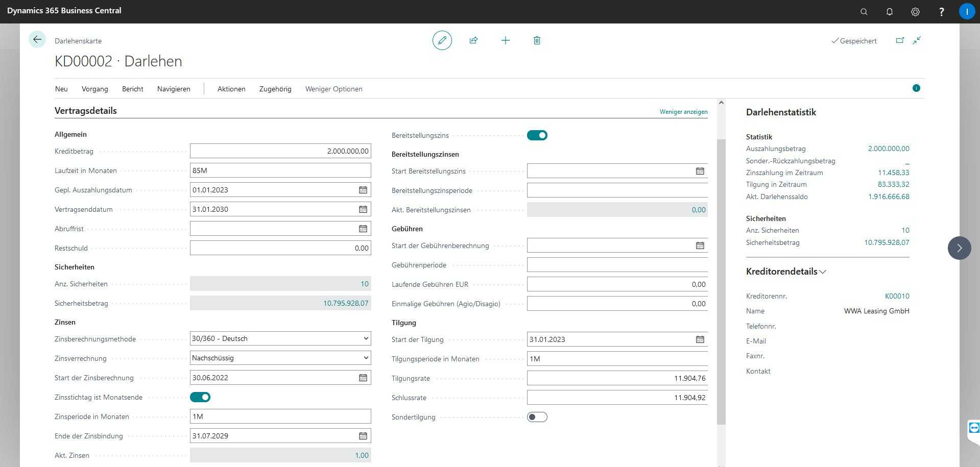The image size is (980, 467).
Task: Open the notifications bell icon
Action: click(x=889, y=12)
